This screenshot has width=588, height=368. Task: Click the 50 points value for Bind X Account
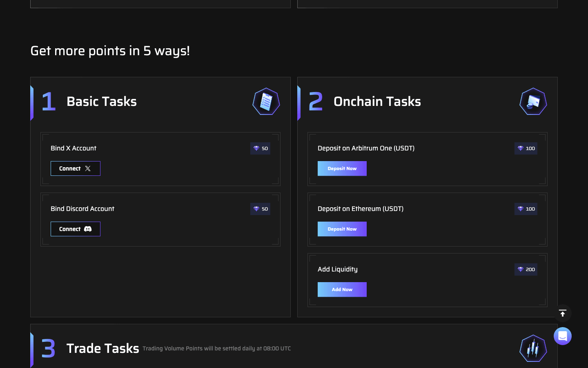265,148
